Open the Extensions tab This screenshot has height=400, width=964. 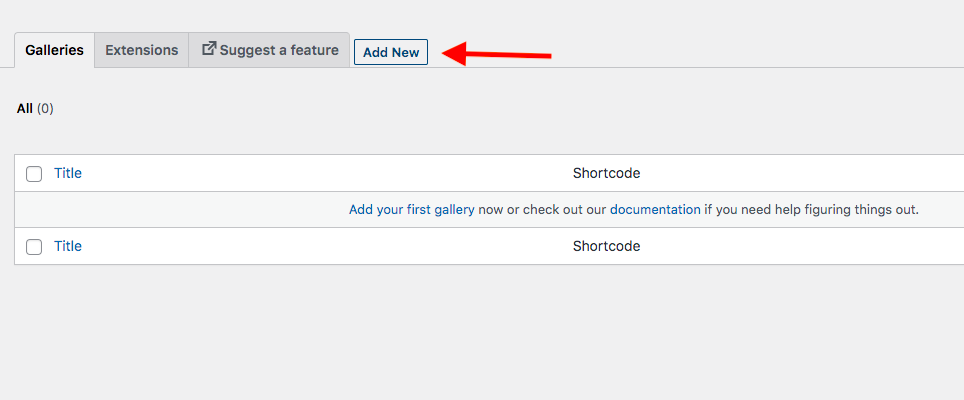point(141,50)
